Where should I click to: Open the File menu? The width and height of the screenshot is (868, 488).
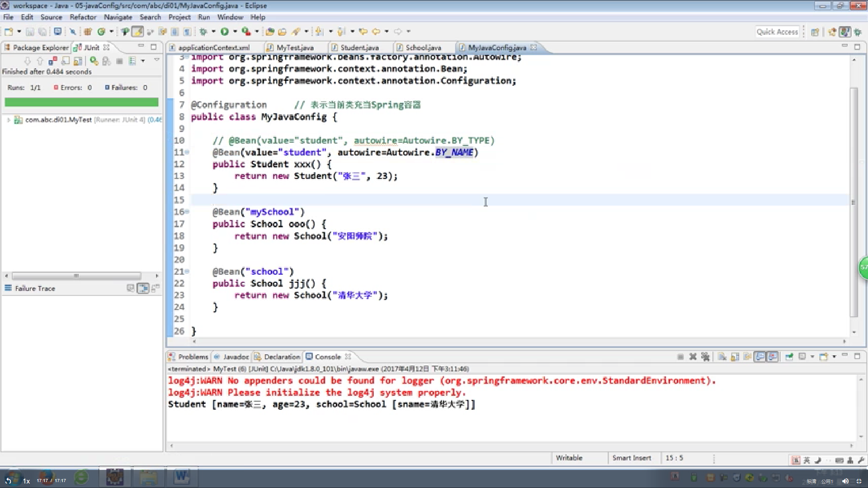tap(8, 17)
